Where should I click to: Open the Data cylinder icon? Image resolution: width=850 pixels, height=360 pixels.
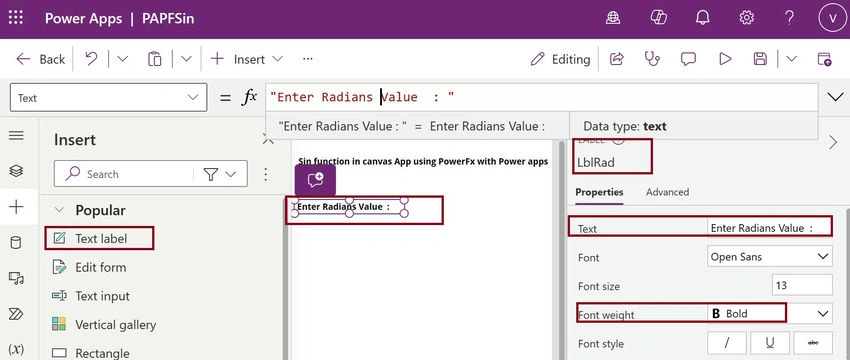(x=16, y=242)
